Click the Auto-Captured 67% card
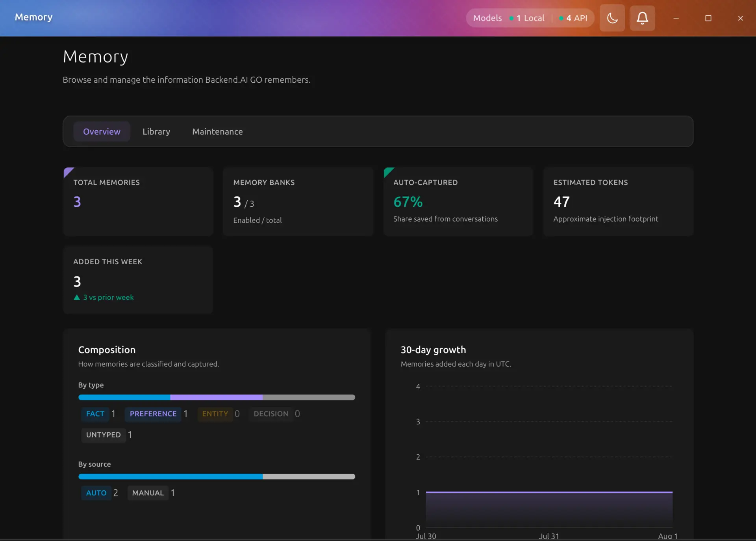Image resolution: width=756 pixels, height=541 pixels. point(458,202)
